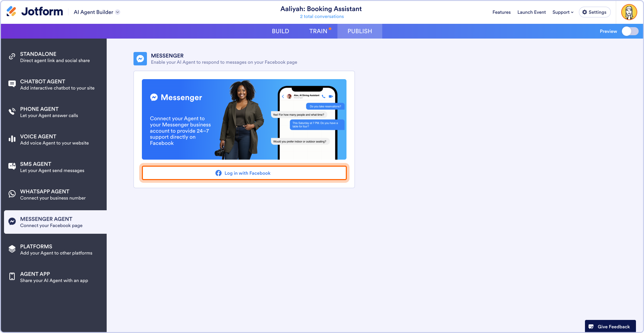Click the Messenger promo banner image
Screen dimensions: 644x333
(244, 119)
